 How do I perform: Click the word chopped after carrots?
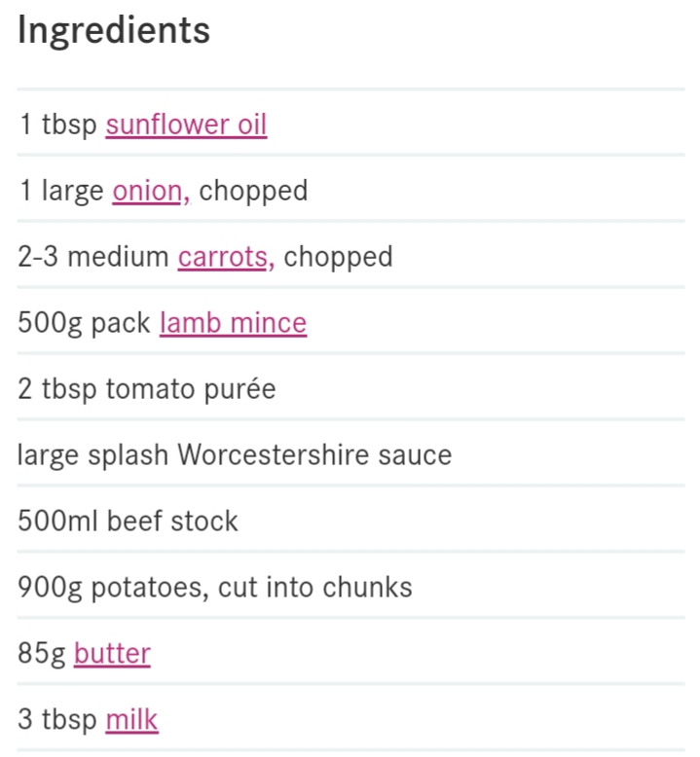[338, 258]
